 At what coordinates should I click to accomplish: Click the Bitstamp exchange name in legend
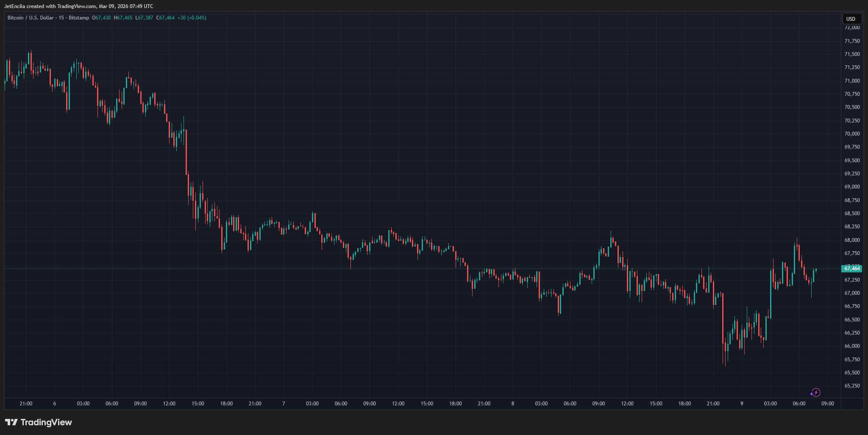79,18
